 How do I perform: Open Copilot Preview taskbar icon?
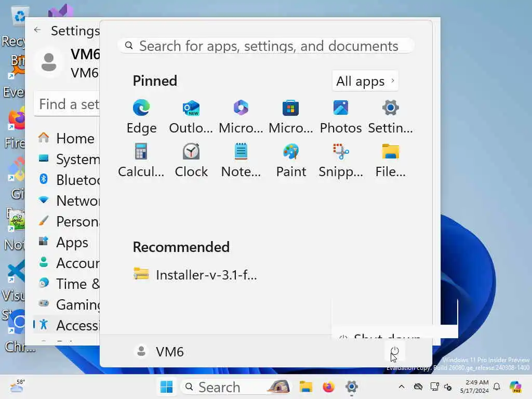pyautogui.click(x=515, y=387)
